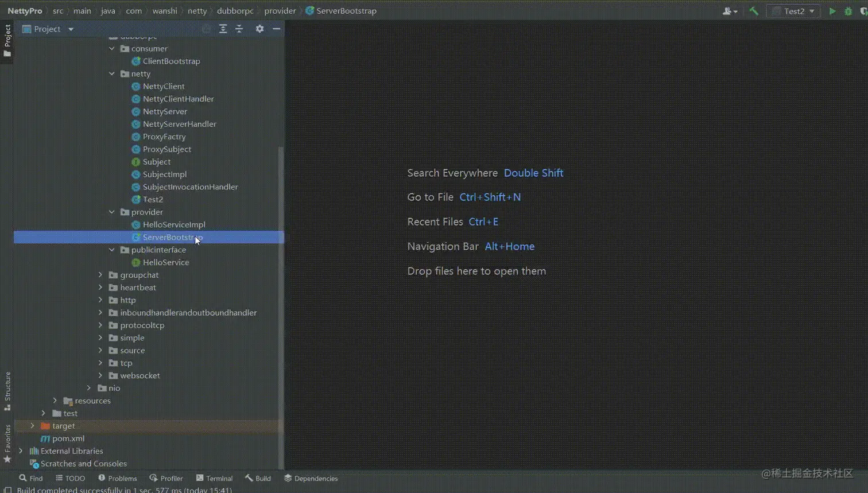The height and width of the screenshot is (493, 868).
Task: Open the Test2 run configuration dropdown
Action: 793,11
